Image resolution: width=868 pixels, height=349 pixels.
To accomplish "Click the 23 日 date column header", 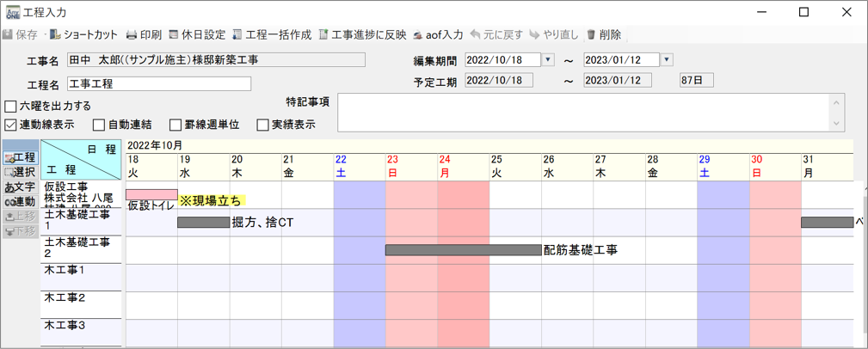I will pyautogui.click(x=411, y=166).
